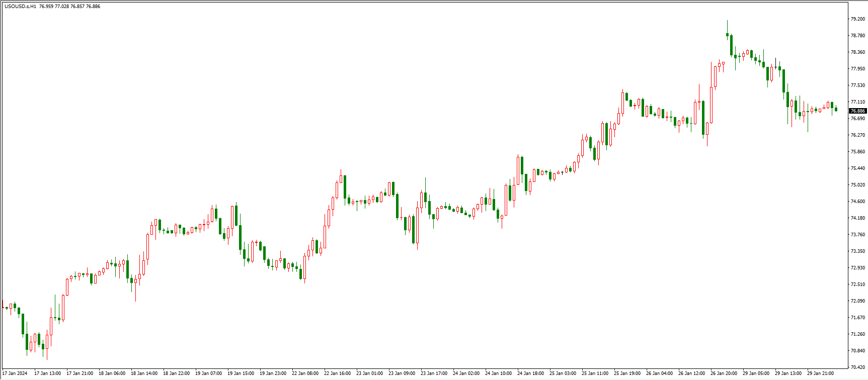The height and width of the screenshot is (380, 868).
Task: Select the 70.840 price scale value
Action: coord(858,351)
